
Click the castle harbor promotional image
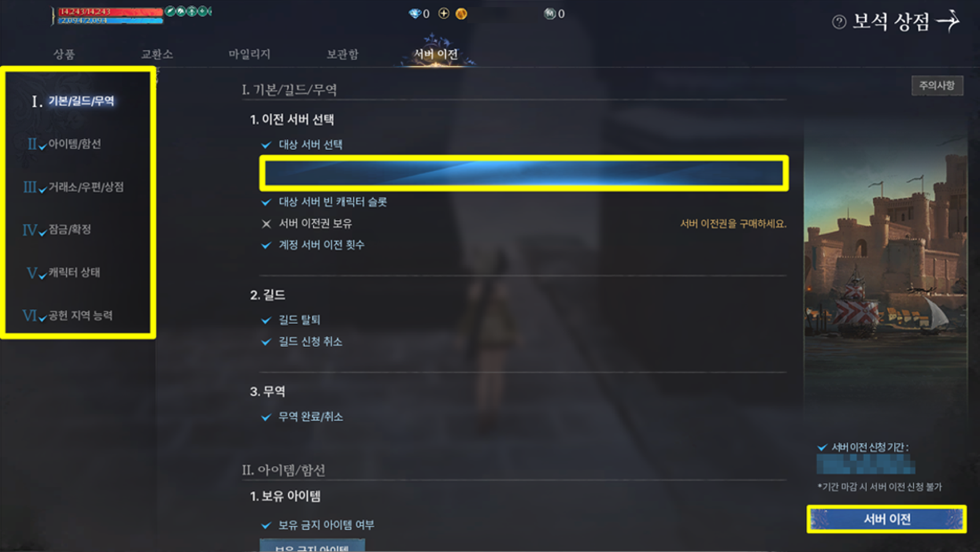tap(886, 274)
